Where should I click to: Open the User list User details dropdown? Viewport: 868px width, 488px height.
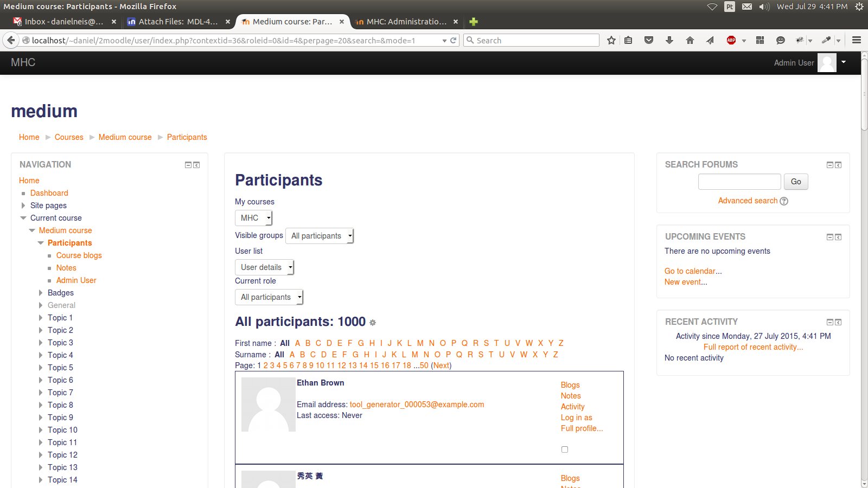click(265, 267)
